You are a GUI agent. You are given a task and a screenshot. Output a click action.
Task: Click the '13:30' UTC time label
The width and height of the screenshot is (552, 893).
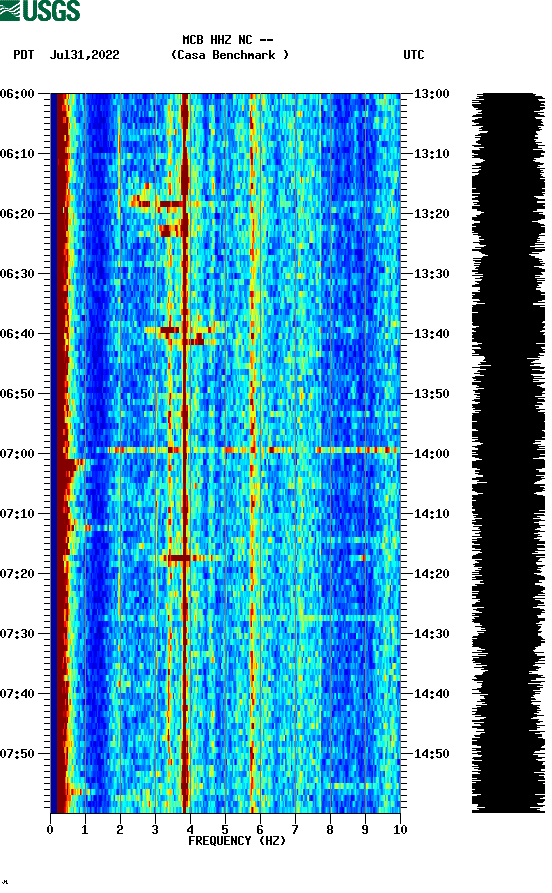click(432, 274)
